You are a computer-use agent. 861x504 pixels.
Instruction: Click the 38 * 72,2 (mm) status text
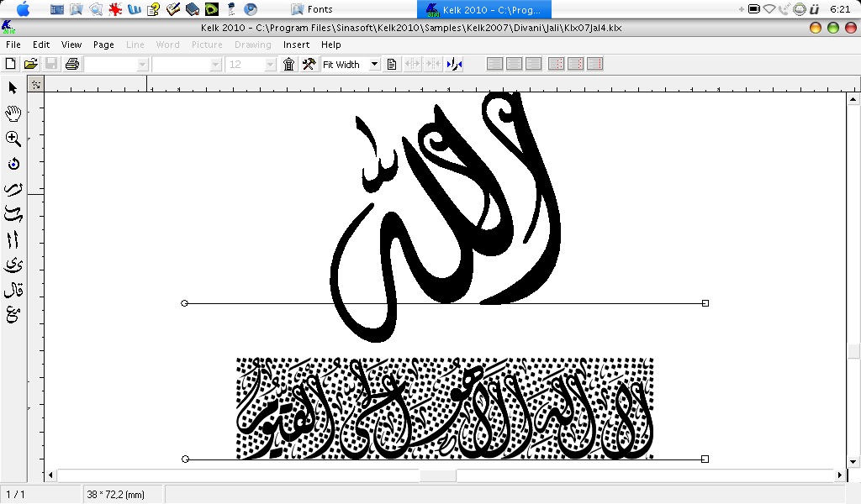tap(116, 495)
